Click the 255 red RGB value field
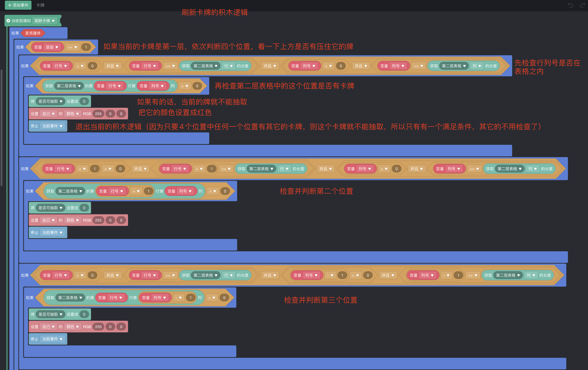Image resolution: width=588 pixels, height=370 pixels. (x=98, y=114)
